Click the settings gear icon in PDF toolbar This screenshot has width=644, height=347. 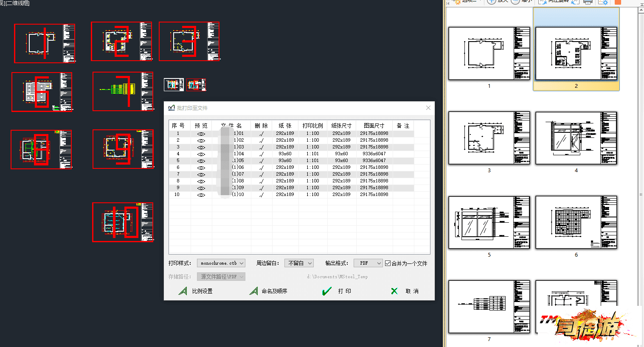click(603, 2)
